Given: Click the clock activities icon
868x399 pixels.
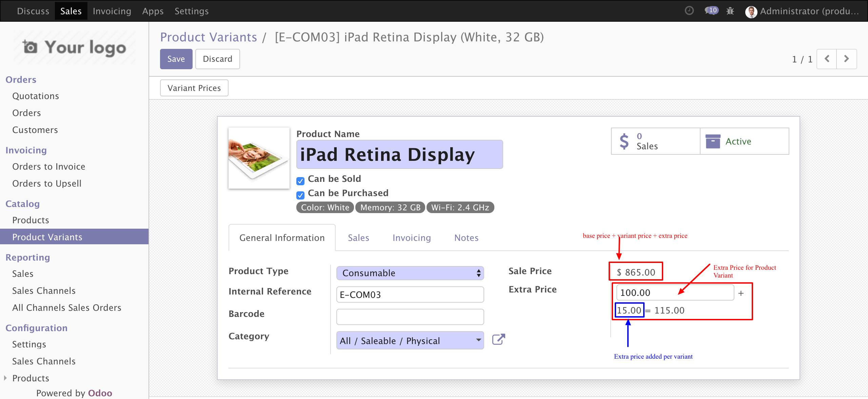Looking at the screenshot, I should point(689,11).
